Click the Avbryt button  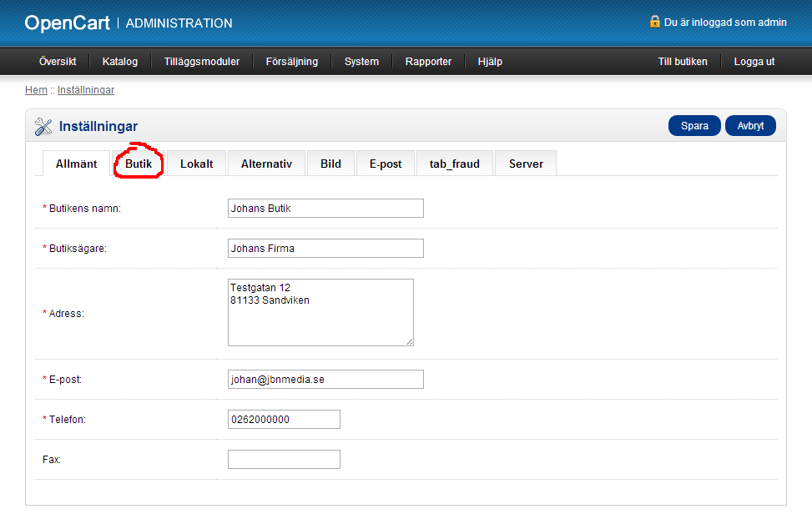tap(750, 126)
